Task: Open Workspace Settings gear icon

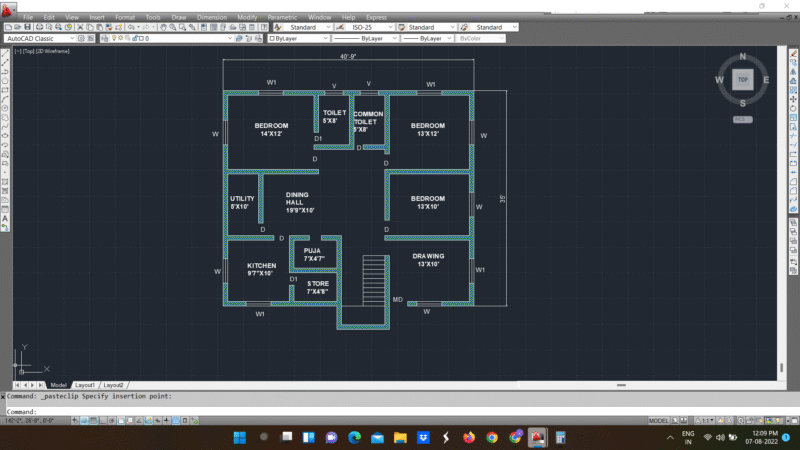Action: tap(81, 38)
